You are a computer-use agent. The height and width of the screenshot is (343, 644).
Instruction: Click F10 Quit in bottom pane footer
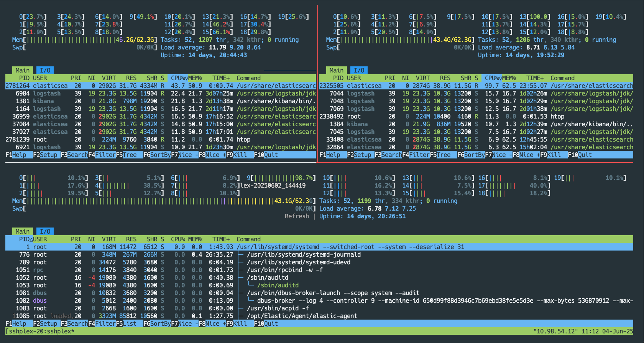tap(266, 323)
